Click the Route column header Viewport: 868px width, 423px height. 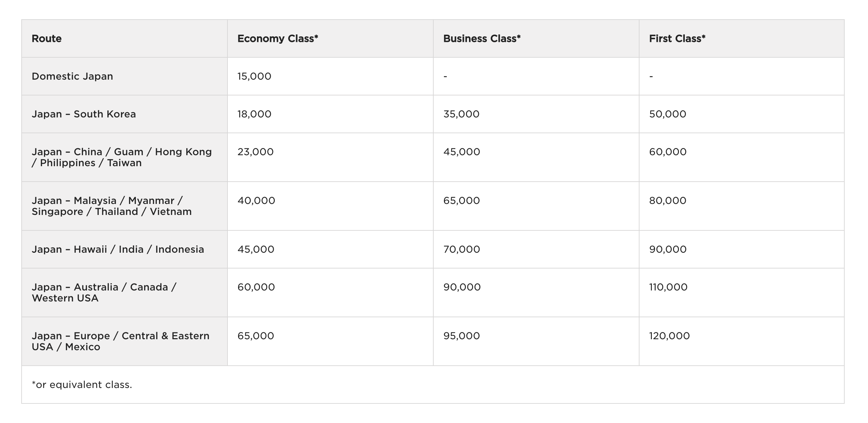(x=47, y=38)
